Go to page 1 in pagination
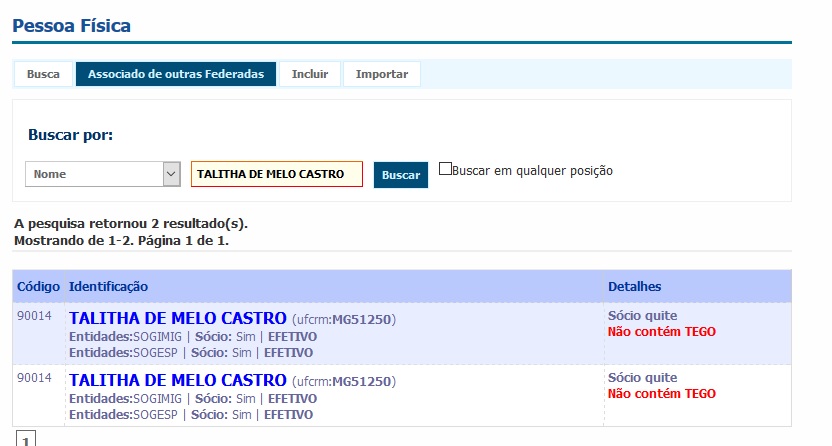Screen dimensions: 832x446 pyautogui.click(x=26, y=438)
